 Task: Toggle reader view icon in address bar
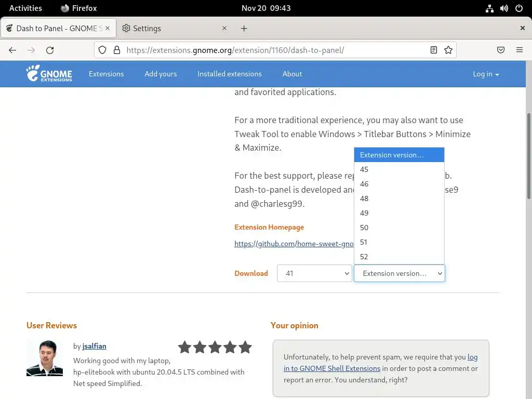click(434, 50)
